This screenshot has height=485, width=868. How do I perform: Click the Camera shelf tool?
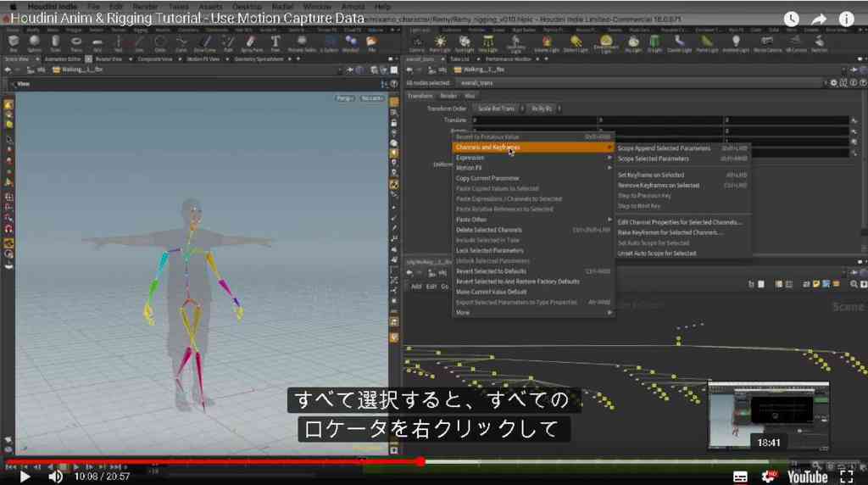coord(417,43)
